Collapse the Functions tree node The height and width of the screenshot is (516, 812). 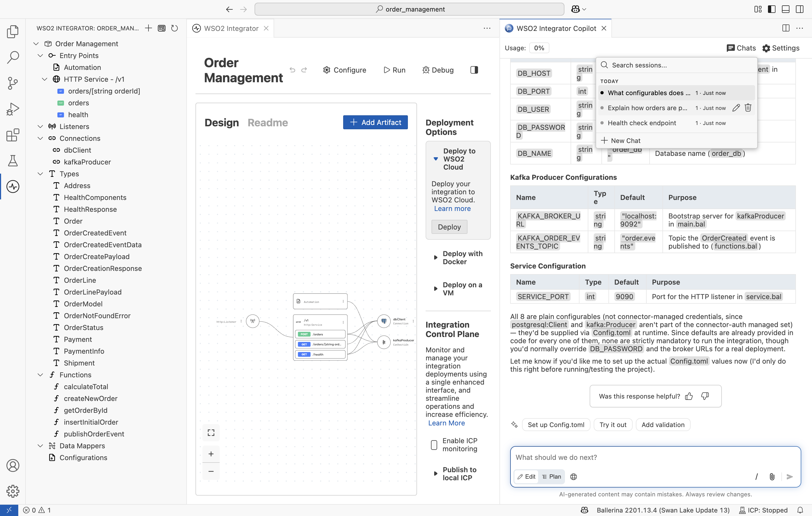[40, 375]
